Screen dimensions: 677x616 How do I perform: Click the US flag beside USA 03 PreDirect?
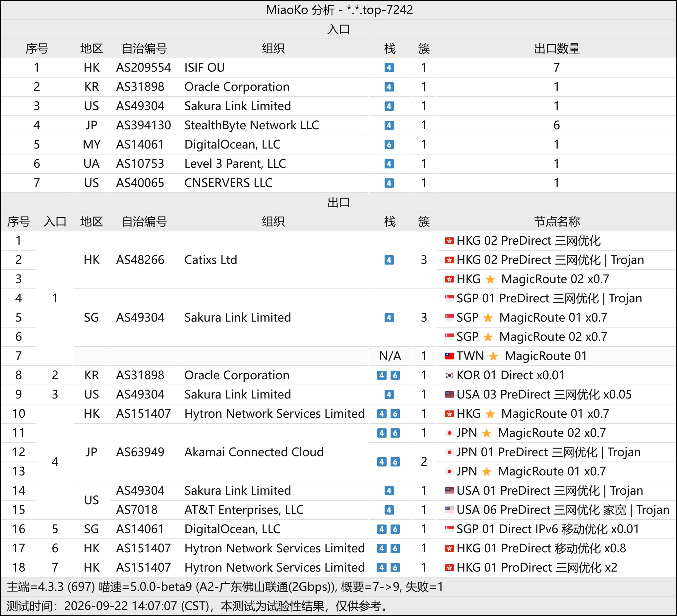coord(449,395)
